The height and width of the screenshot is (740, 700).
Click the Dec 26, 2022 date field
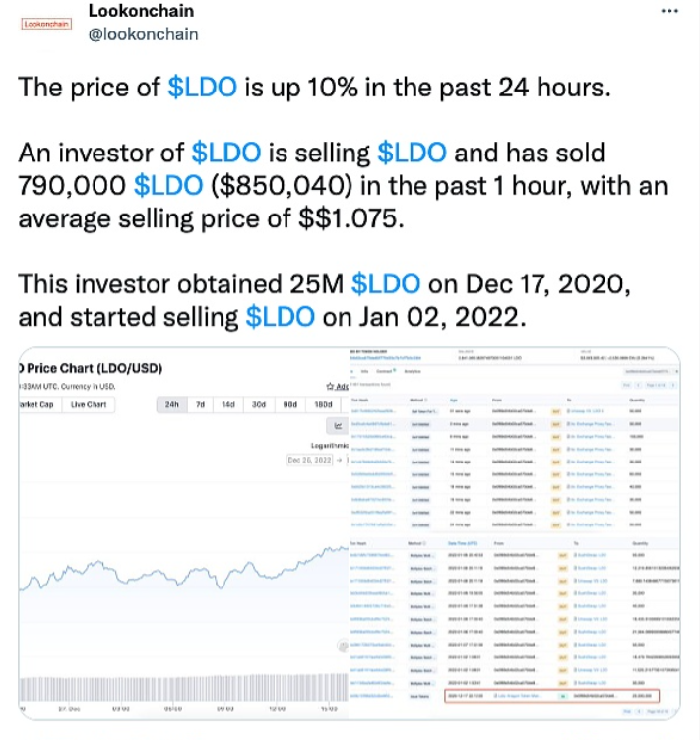tap(309, 460)
